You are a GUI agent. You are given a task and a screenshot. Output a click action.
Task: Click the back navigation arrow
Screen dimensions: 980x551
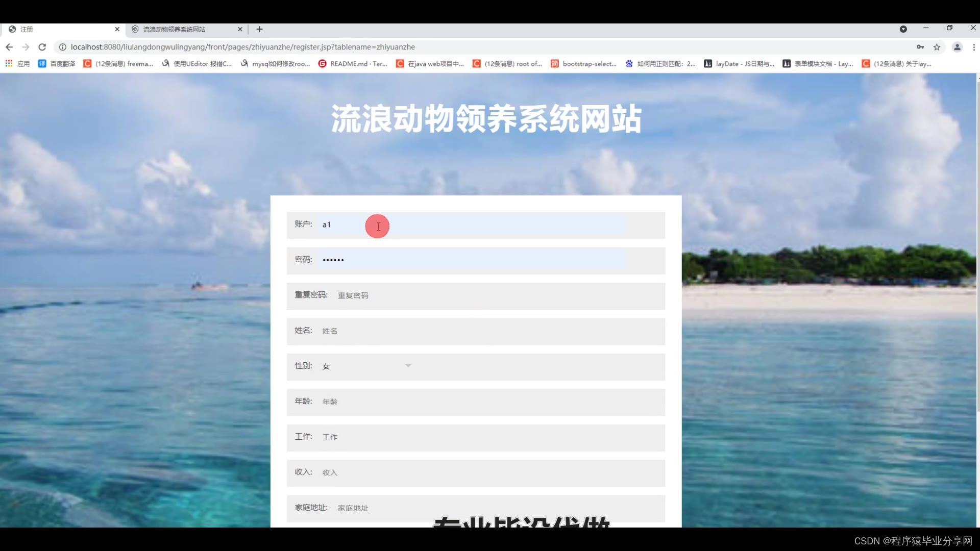(x=9, y=47)
